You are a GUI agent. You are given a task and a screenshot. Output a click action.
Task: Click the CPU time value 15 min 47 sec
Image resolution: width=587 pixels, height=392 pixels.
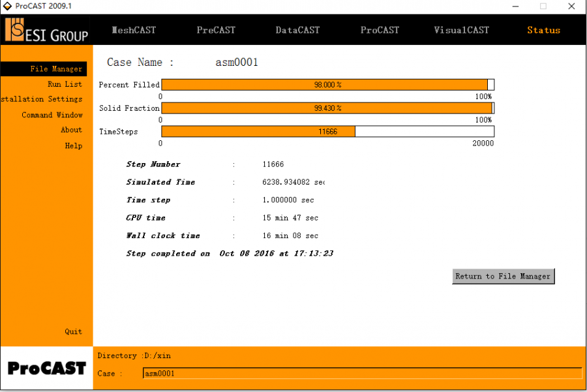coord(290,218)
